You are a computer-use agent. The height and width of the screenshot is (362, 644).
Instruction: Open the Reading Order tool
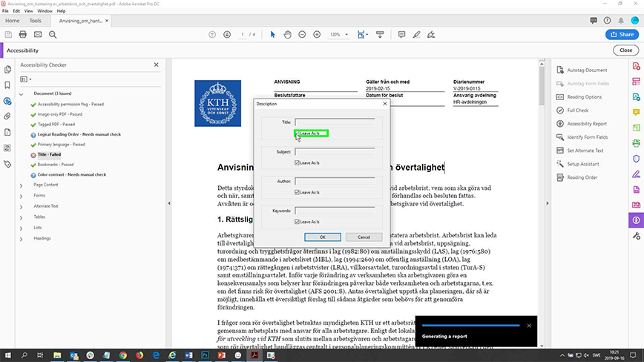582,177
